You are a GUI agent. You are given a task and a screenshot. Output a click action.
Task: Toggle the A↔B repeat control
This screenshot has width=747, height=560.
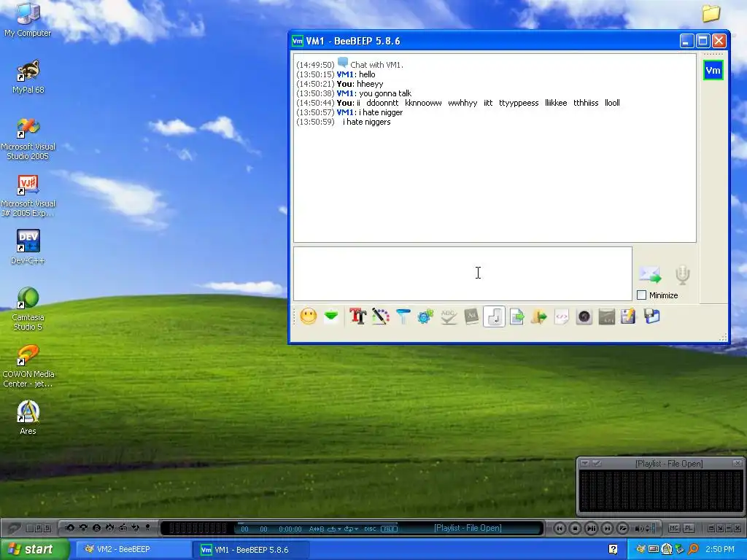(317, 529)
